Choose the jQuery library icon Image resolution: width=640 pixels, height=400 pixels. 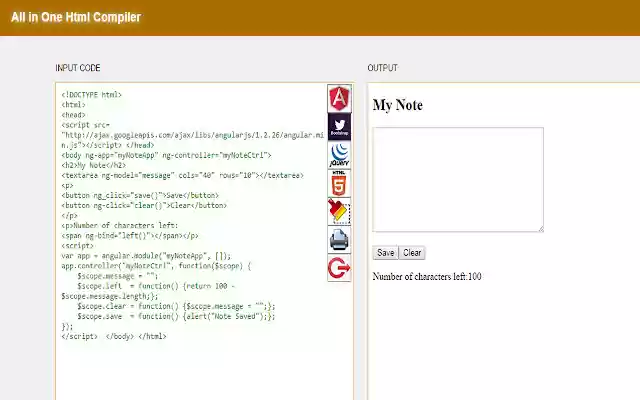click(x=339, y=155)
